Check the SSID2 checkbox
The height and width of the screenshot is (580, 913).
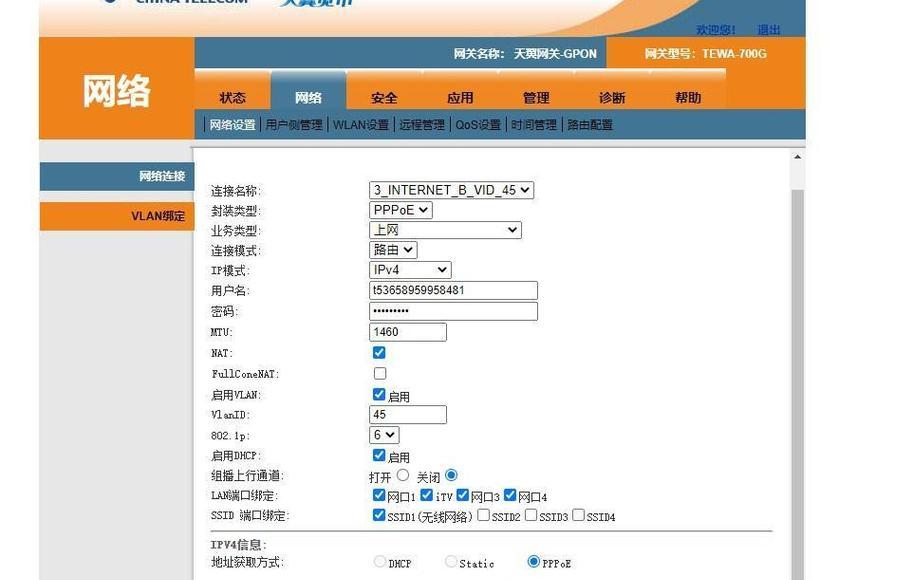pyautogui.click(x=483, y=515)
